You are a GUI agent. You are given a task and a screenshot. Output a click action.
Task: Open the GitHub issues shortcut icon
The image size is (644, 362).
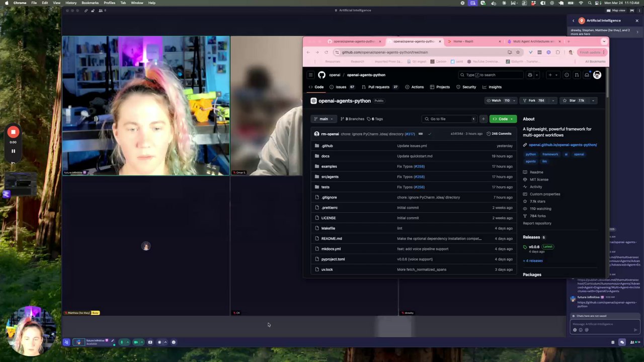click(x=567, y=75)
